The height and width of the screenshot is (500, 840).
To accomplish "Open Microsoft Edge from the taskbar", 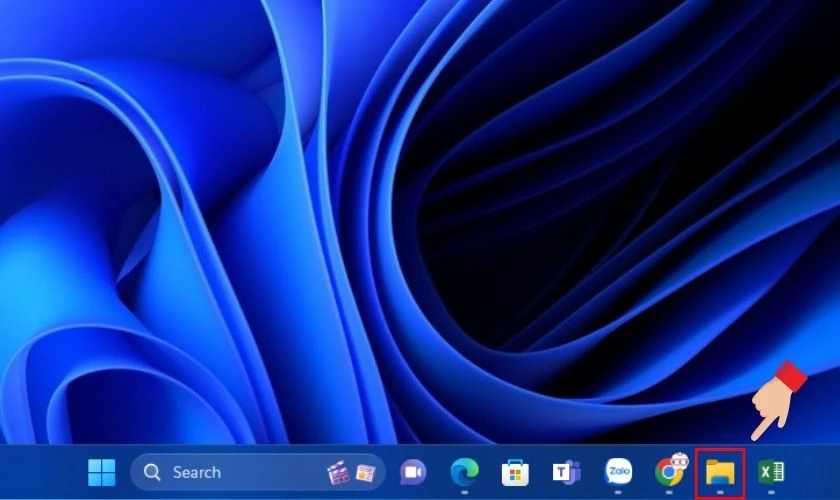I will point(464,472).
